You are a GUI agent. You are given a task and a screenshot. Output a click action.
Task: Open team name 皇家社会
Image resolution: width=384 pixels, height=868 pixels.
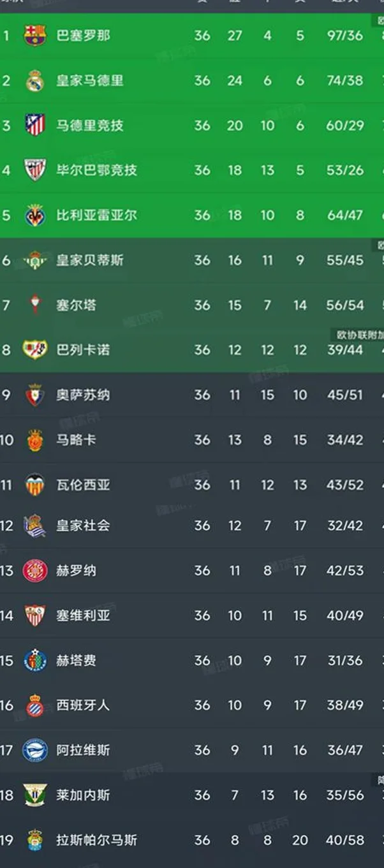coord(83,526)
